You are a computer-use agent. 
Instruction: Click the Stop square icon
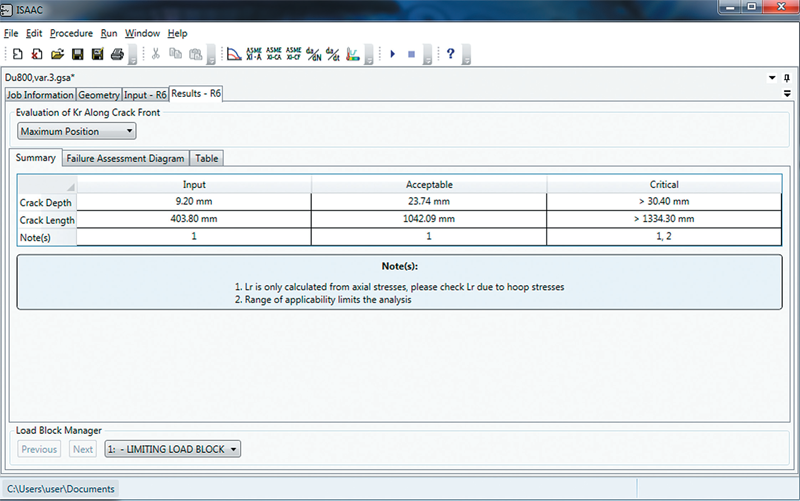pyautogui.click(x=412, y=54)
